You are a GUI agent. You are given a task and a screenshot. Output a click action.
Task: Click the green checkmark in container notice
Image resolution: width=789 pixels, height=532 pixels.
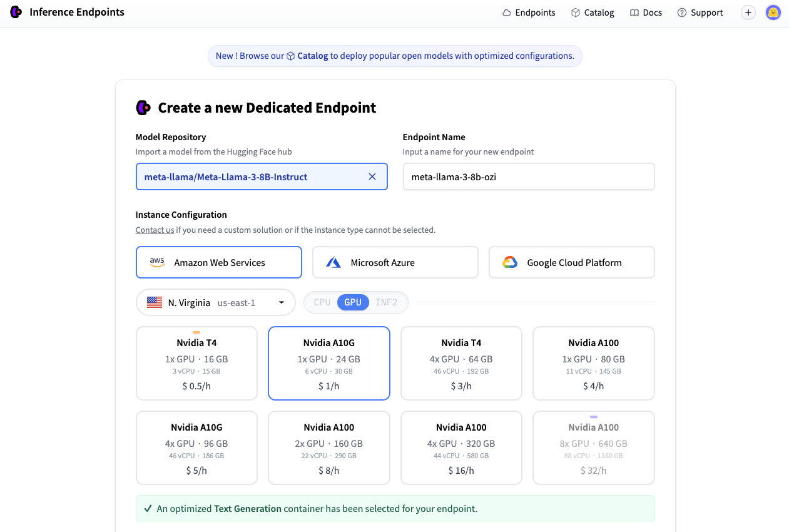[148, 508]
